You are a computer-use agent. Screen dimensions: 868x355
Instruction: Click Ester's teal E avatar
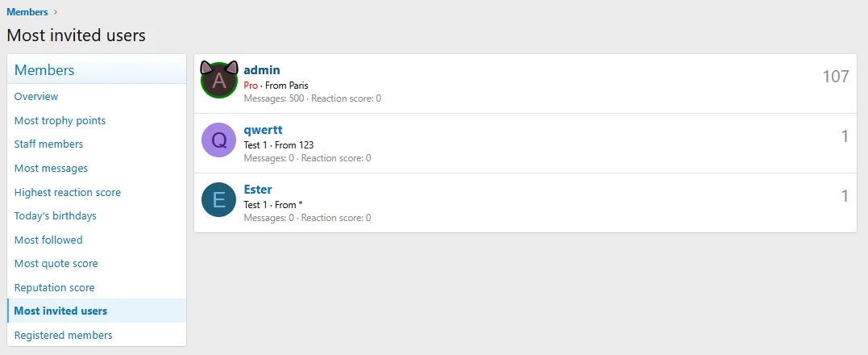(218, 200)
